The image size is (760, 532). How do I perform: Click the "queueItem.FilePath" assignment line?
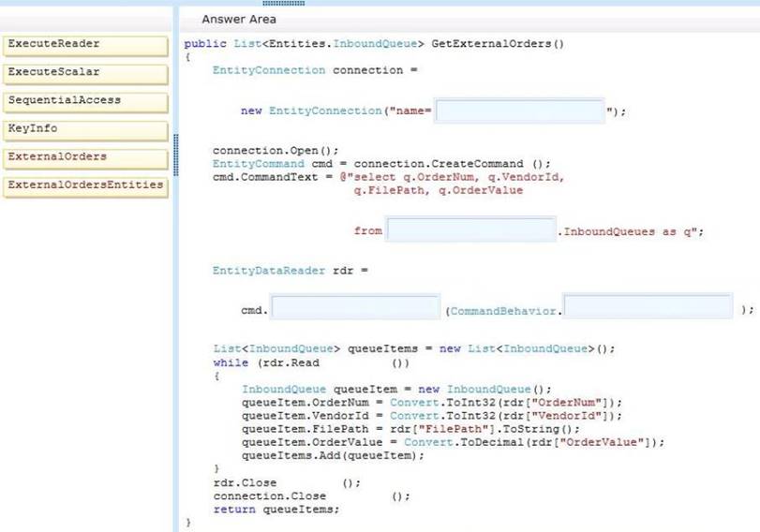tap(410, 429)
